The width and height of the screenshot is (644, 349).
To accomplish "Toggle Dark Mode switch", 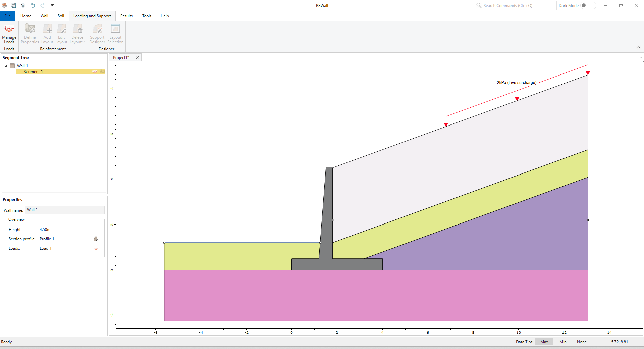I will pos(588,5).
